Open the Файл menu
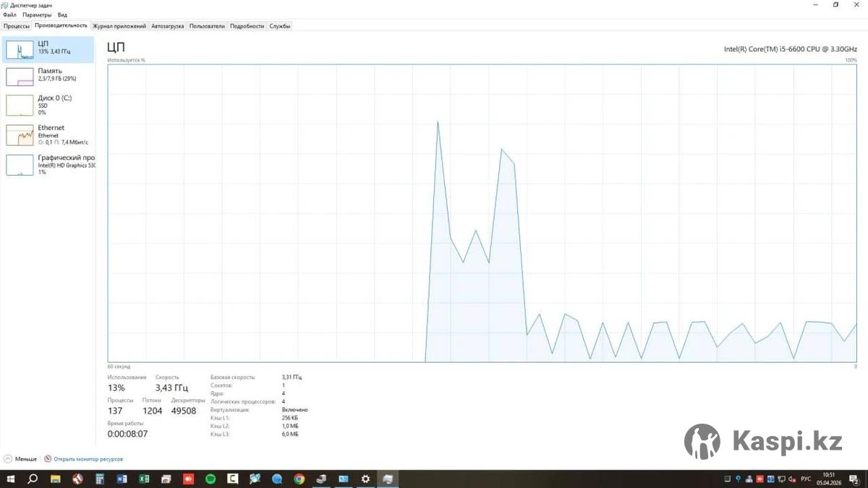 [9, 14]
